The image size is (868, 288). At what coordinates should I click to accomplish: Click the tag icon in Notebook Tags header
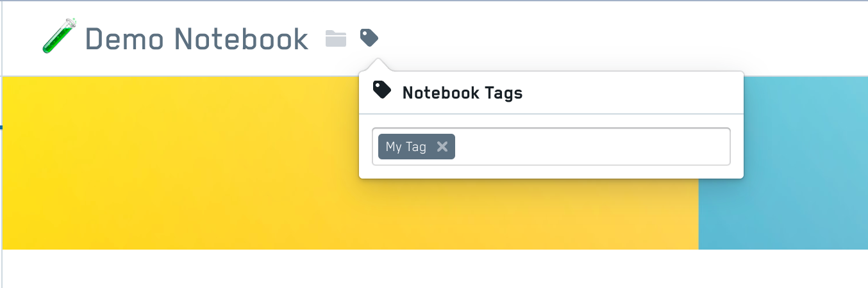[x=382, y=91]
